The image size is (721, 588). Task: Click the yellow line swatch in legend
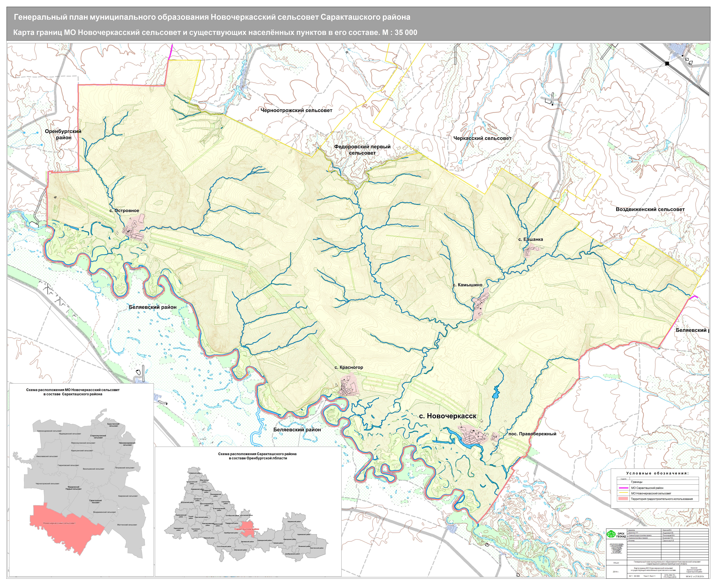pyautogui.click(x=623, y=492)
